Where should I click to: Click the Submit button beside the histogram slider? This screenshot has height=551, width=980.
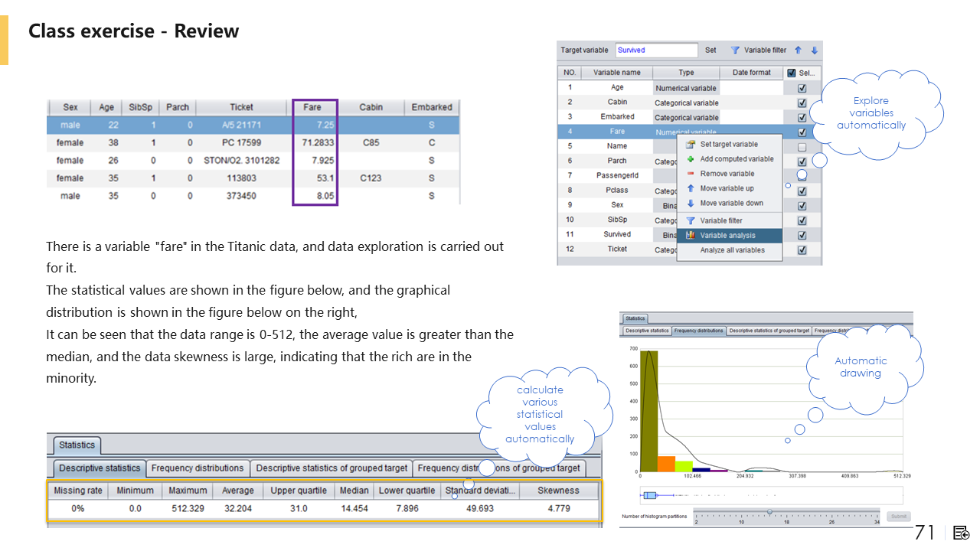click(x=899, y=517)
